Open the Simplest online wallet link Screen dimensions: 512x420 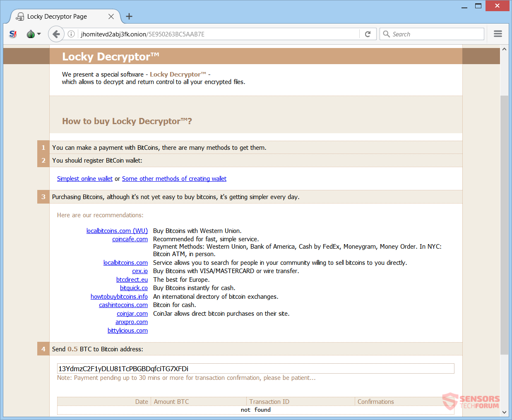click(85, 179)
